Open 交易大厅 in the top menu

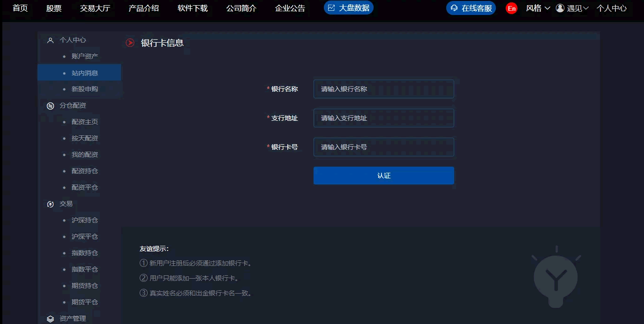(95, 8)
